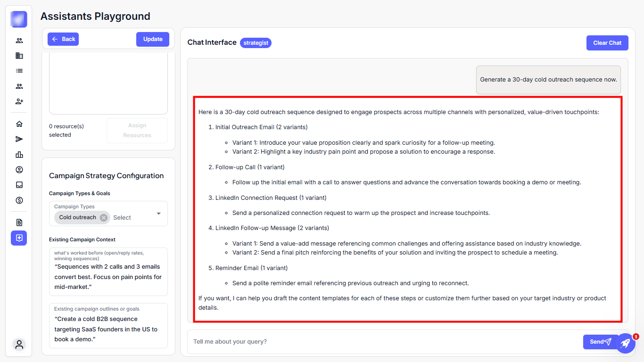
Task: Open the user profile avatar at sidebar bottom
Action: click(19, 345)
